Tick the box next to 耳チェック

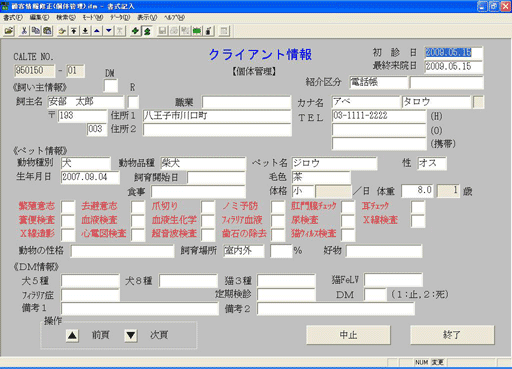pos(418,207)
